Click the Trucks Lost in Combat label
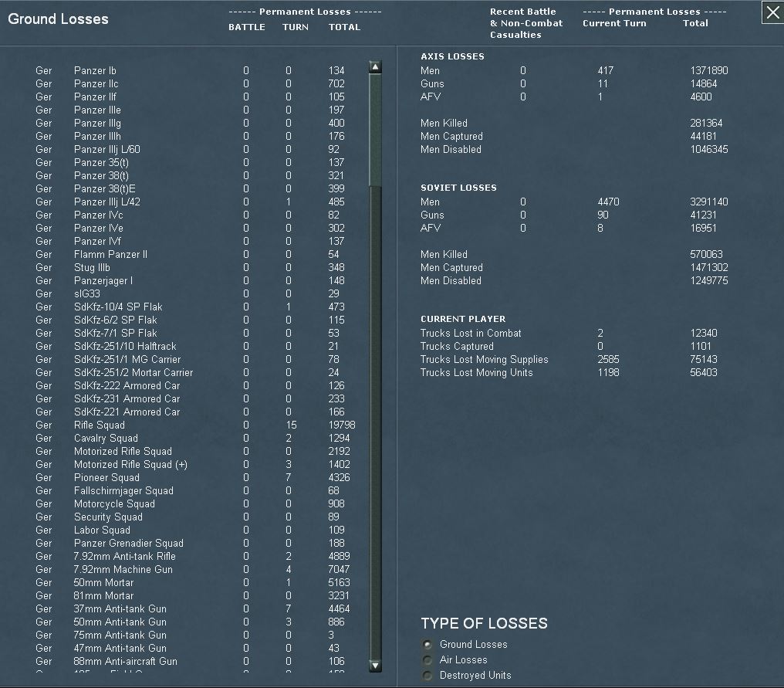The height and width of the screenshot is (688, 784). (471, 334)
